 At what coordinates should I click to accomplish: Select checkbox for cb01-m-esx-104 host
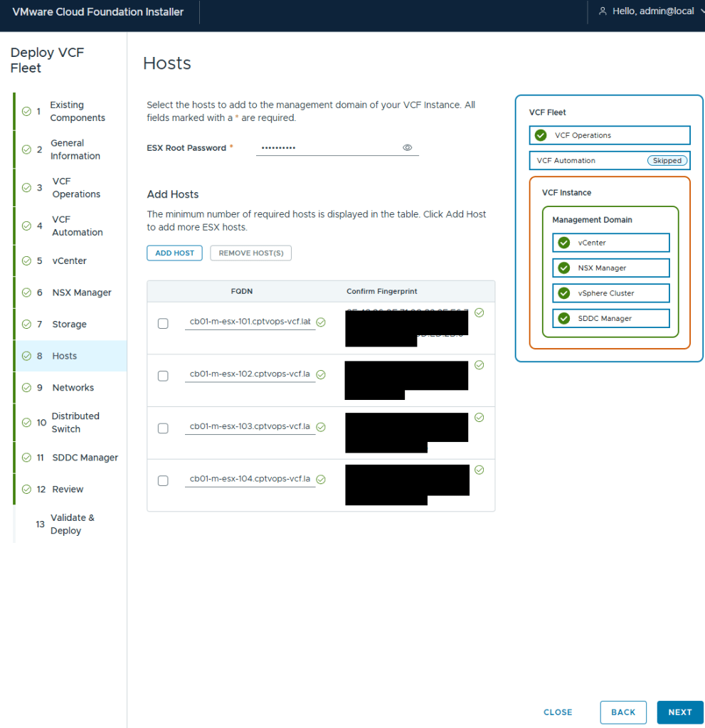(163, 480)
